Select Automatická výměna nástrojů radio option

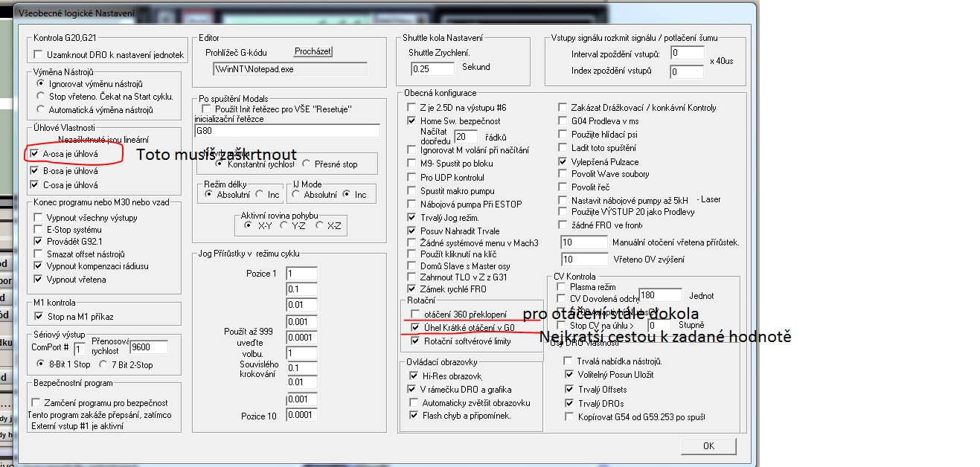[42, 110]
